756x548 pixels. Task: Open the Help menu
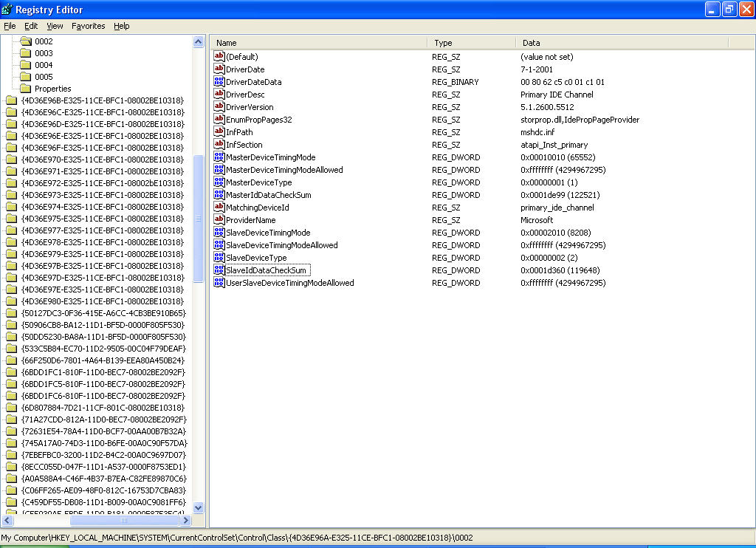122,26
